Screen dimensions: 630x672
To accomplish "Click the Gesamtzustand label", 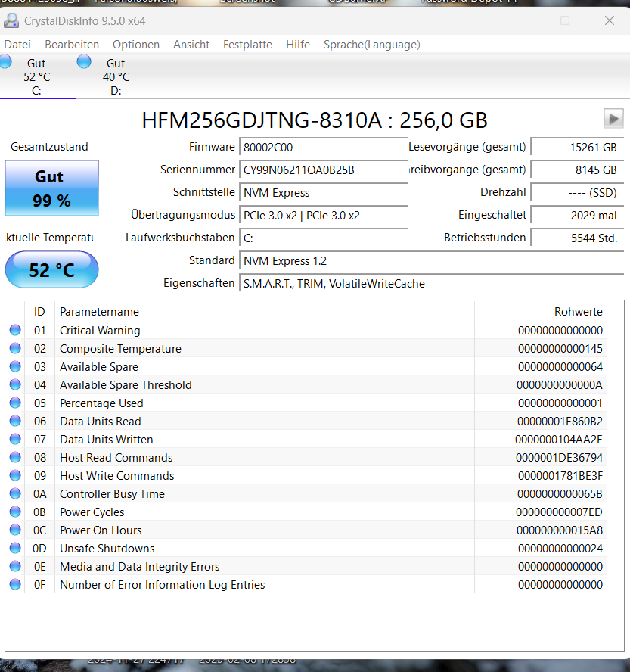I will (x=49, y=147).
